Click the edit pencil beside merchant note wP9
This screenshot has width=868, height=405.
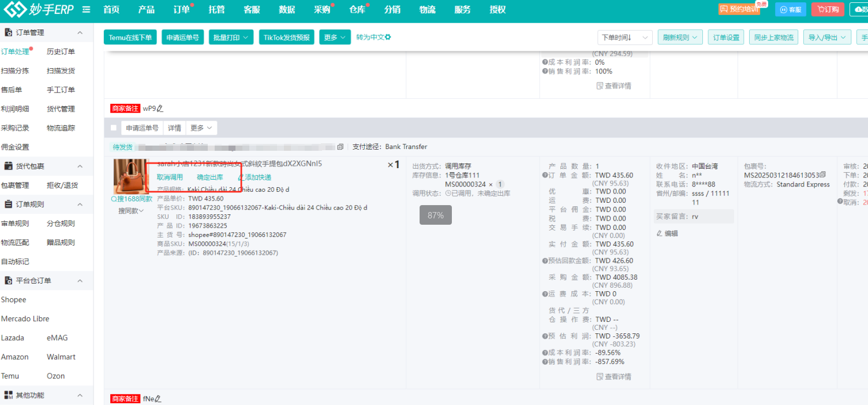[x=160, y=108]
